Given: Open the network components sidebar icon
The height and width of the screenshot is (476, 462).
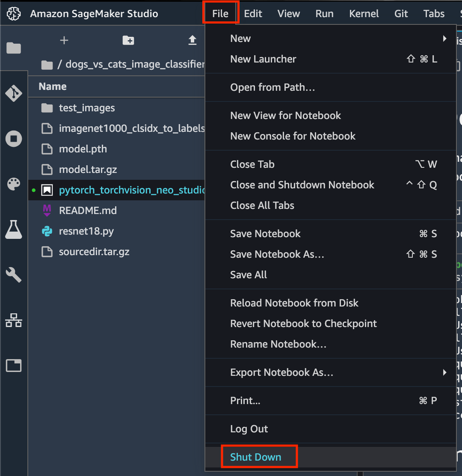Looking at the screenshot, I should pyautogui.click(x=14, y=320).
